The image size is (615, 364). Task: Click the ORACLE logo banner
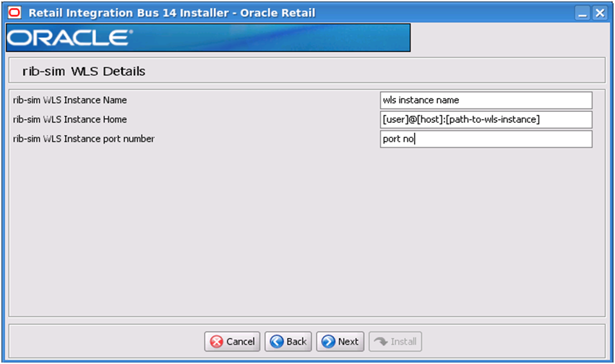click(208, 38)
